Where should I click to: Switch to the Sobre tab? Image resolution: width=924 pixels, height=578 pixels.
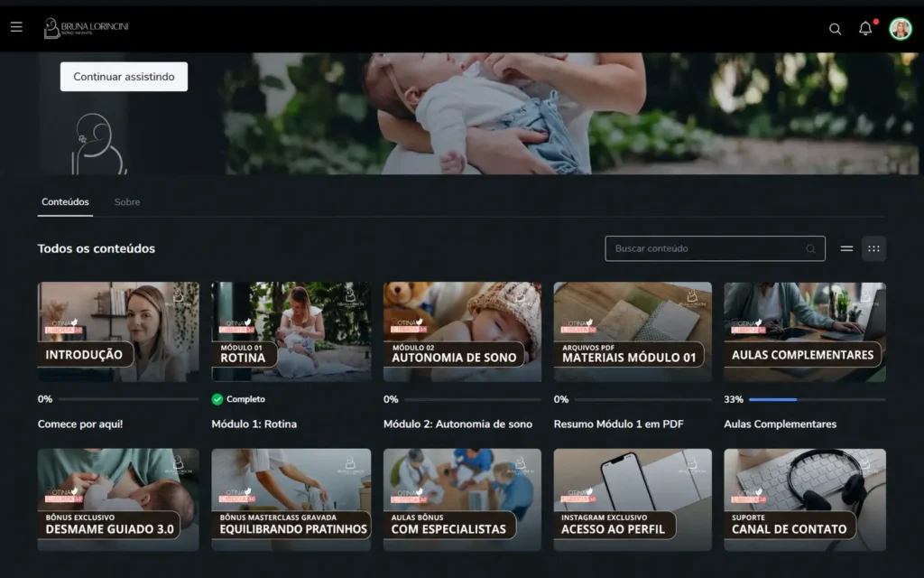(x=127, y=201)
